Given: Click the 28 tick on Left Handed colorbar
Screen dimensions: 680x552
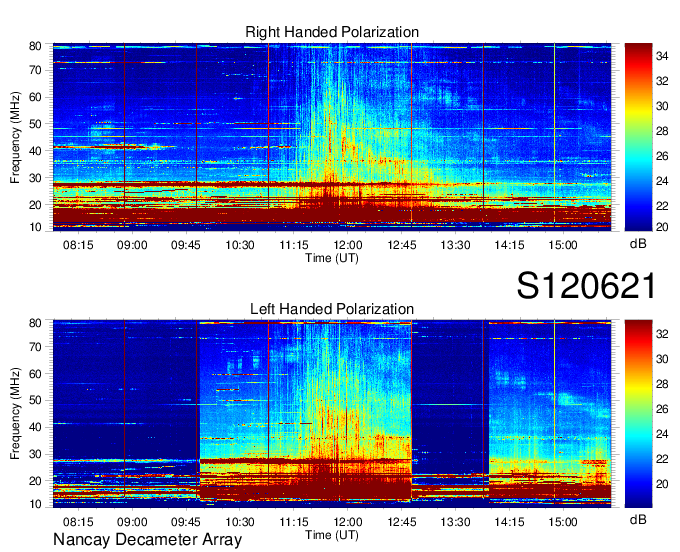Looking at the screenshot, I should (662, 384).
